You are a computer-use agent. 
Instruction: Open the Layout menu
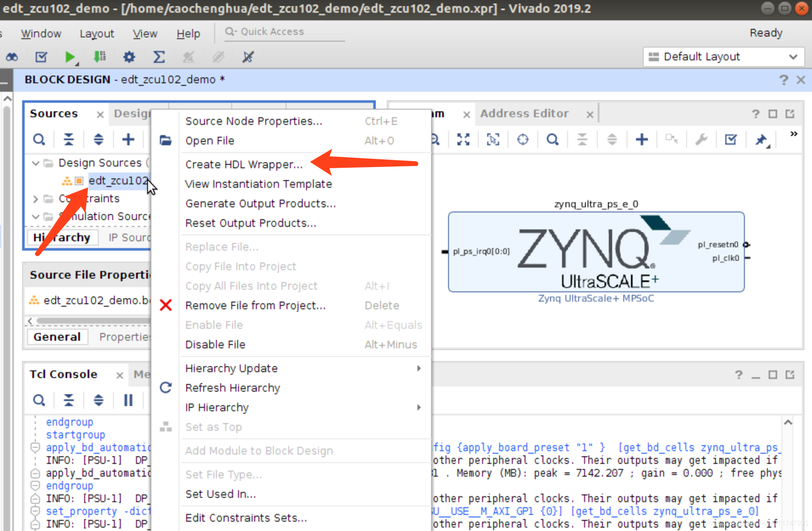97,33
